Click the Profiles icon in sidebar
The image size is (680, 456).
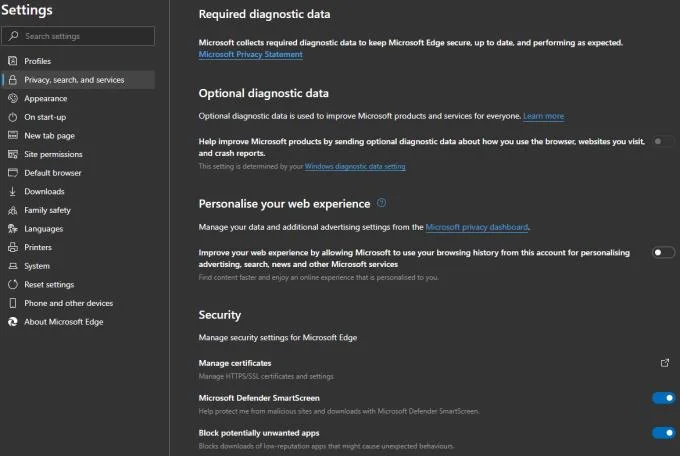click(13, 61)
